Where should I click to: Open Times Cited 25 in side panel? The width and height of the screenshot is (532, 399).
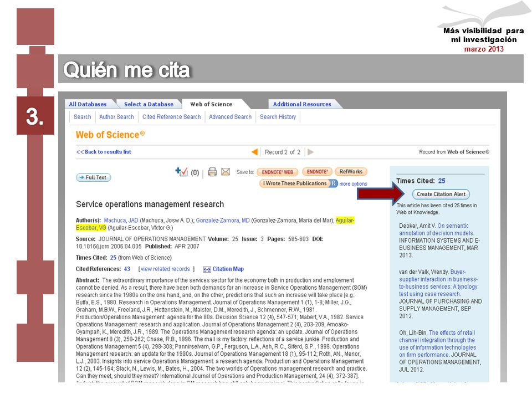[442, 181]
